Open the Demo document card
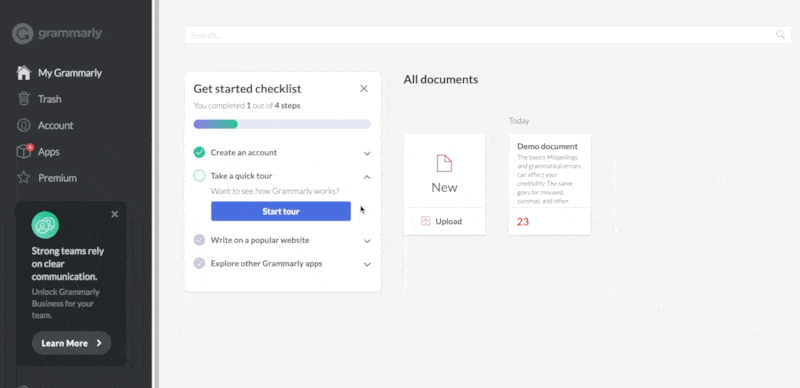800x388 pixels. [x=549, y=184]
